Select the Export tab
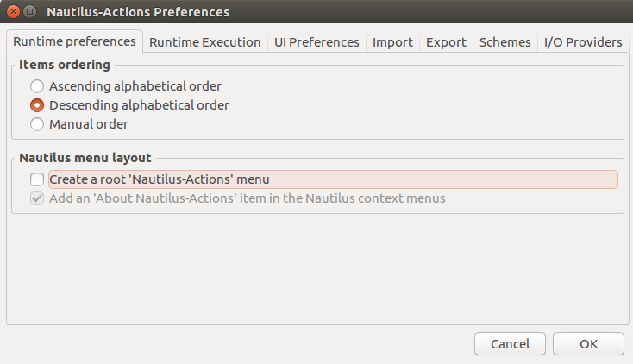Screen dimensions: 633x364 coord(446,42)
